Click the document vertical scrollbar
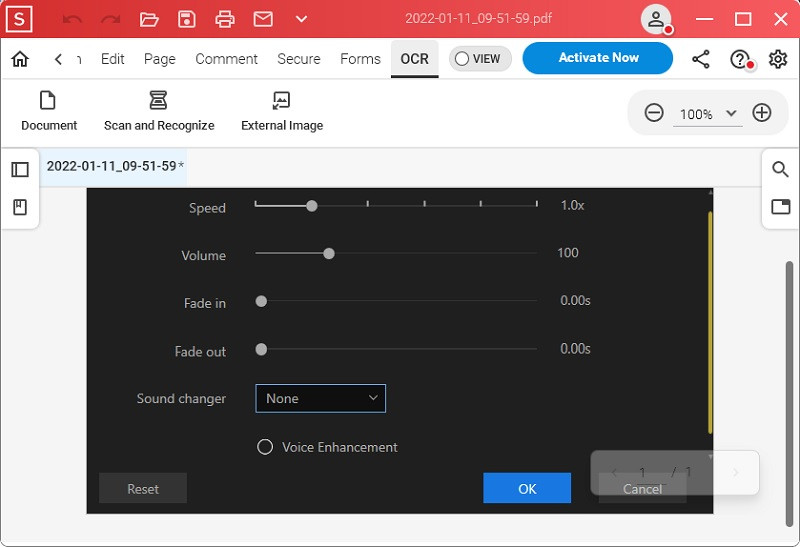This screenshot has width=800, height=547. [789, 394]
